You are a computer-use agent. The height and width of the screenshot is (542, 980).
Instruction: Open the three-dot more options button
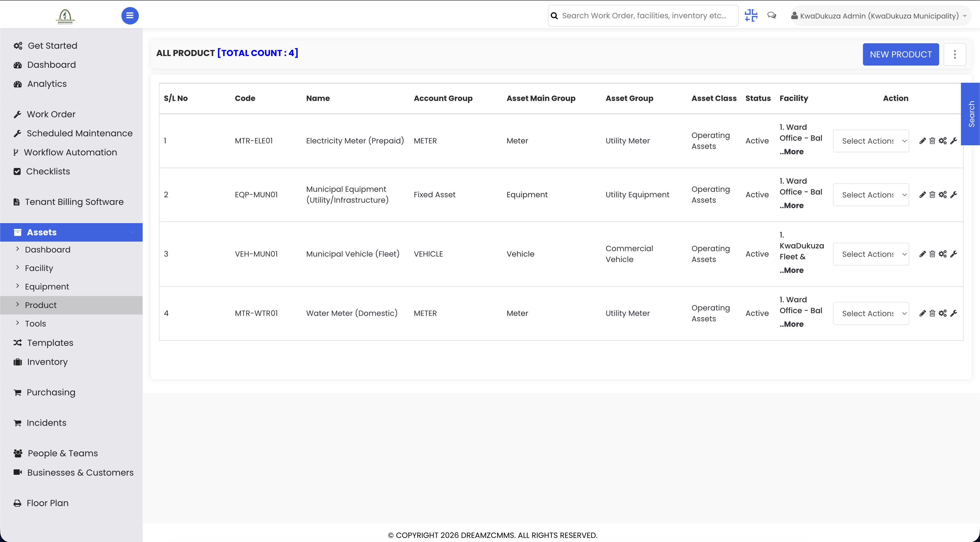click(954, 54)
